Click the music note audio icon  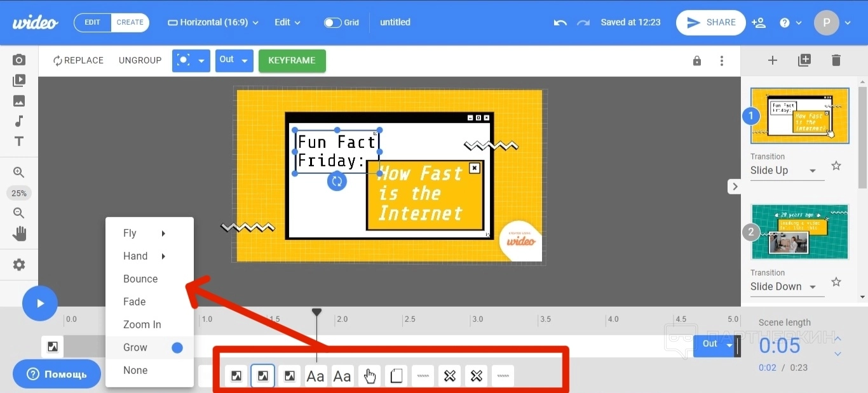click(19, 121)
